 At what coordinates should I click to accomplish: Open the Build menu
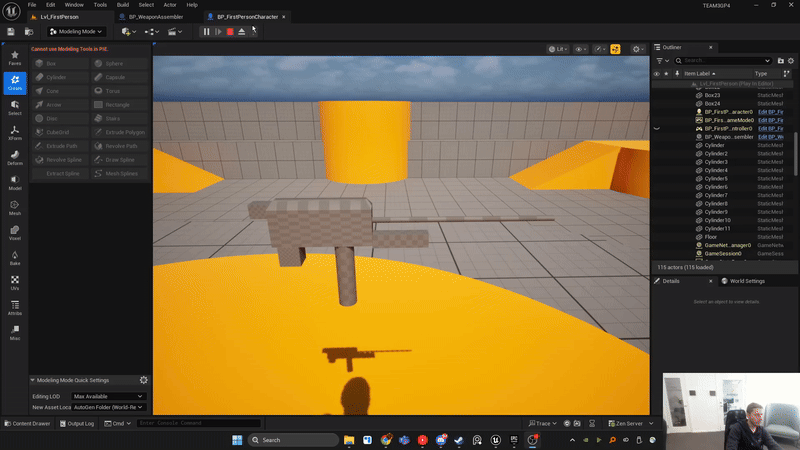click(x=123, y=5)
